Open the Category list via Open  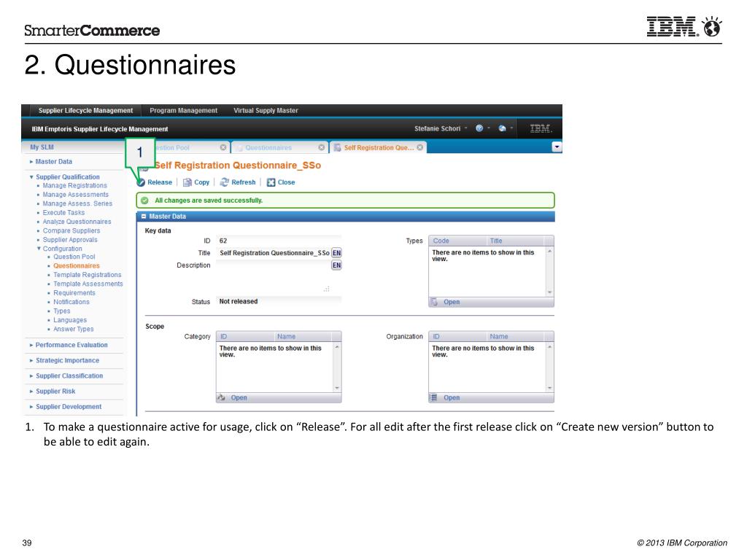click(239, 397)
